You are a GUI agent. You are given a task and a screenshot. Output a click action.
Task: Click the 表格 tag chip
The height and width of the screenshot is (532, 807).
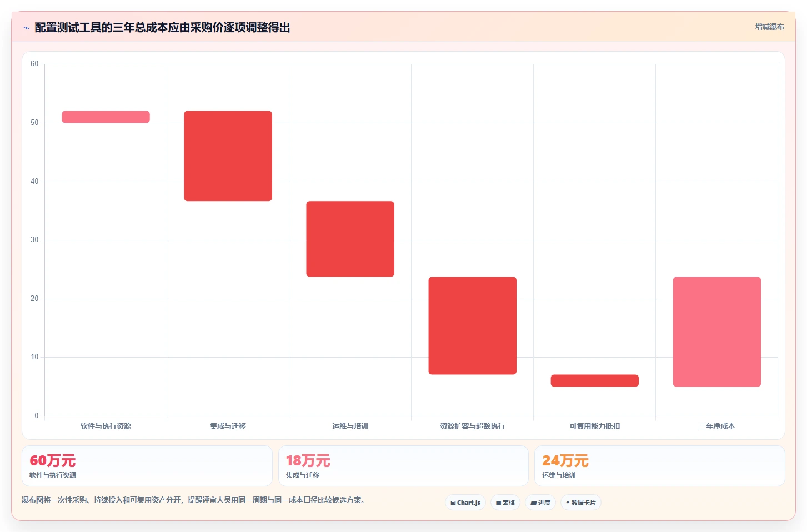[x=505, y=503]
